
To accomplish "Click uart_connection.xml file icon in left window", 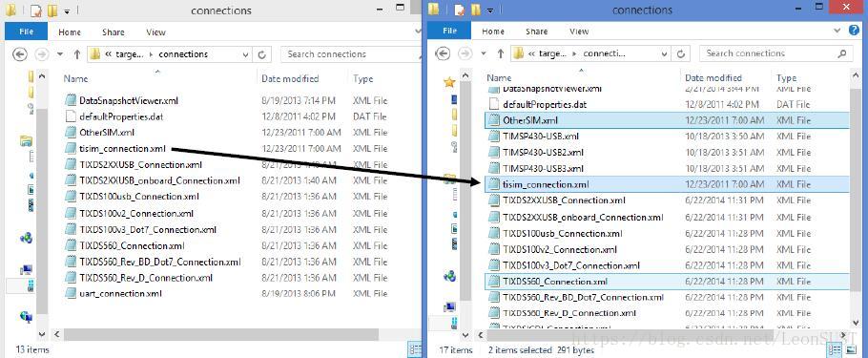I will [x=71, y=294].
